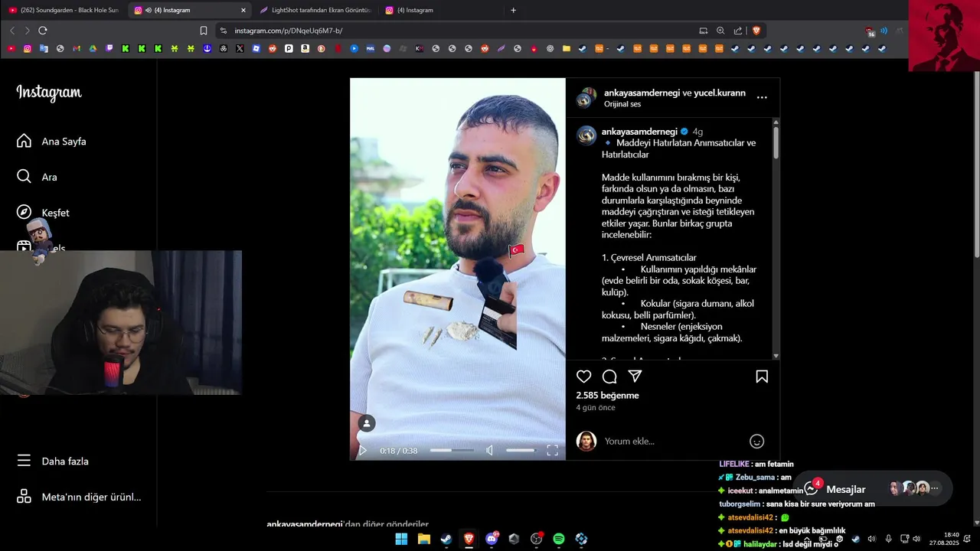This screenshot has height=551, width=980.
Task: Switch to Soundgarden Black Hole Sun tab
Action: (x=63, y=10)
